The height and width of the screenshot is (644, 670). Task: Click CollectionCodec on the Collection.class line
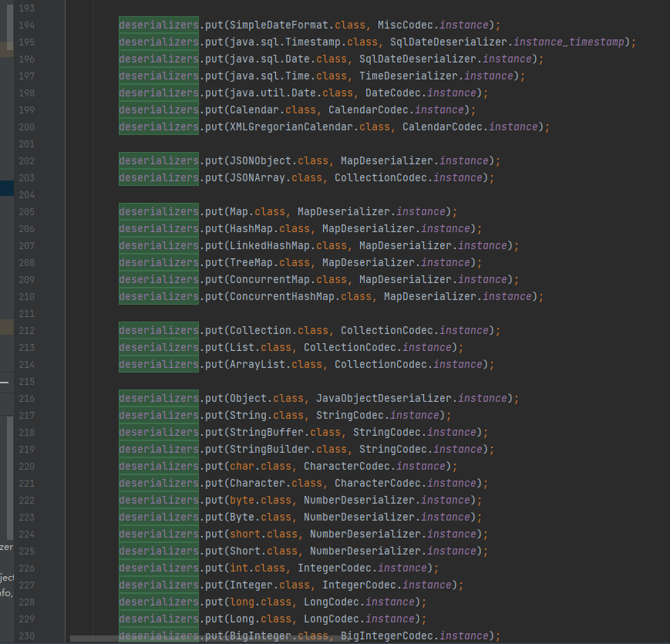[x=387, y=330]
